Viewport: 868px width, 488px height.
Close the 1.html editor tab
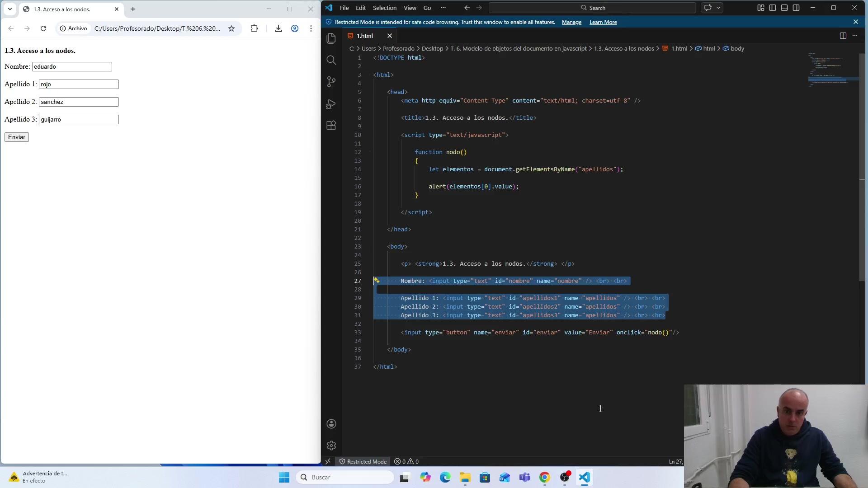click(x=389, y=36)
